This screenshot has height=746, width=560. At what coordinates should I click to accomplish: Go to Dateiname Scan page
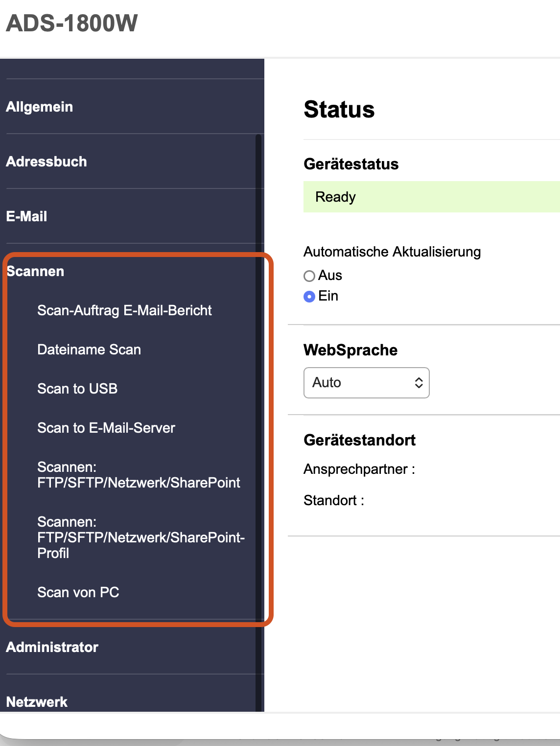pyautogui.click(x=89, y=350)
